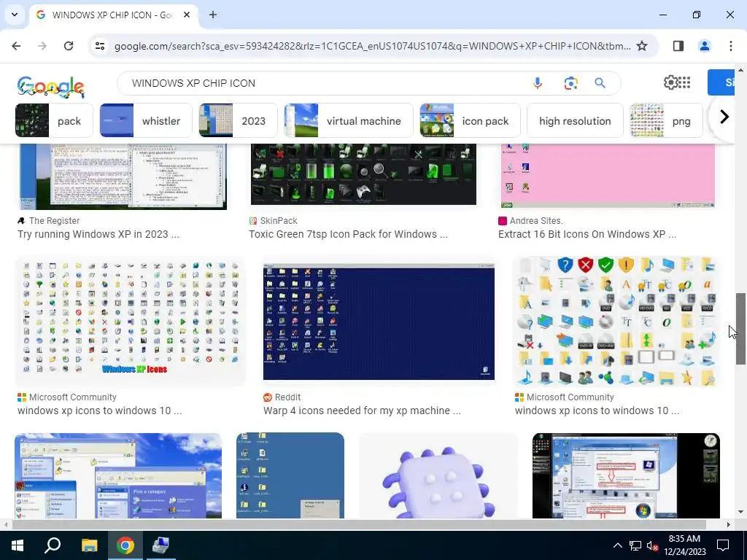Click the address bar URL
The width and height of the screenshot is (747, 560).
(372, 46)
